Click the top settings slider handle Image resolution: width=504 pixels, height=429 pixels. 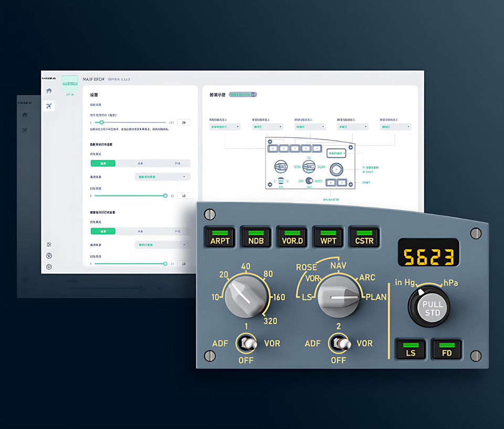101,122
